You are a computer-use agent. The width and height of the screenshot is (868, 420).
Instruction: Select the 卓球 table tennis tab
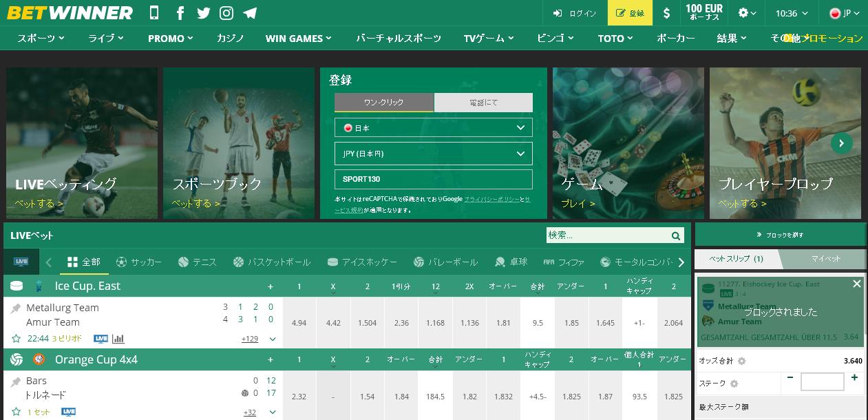(x=511, y=262)
